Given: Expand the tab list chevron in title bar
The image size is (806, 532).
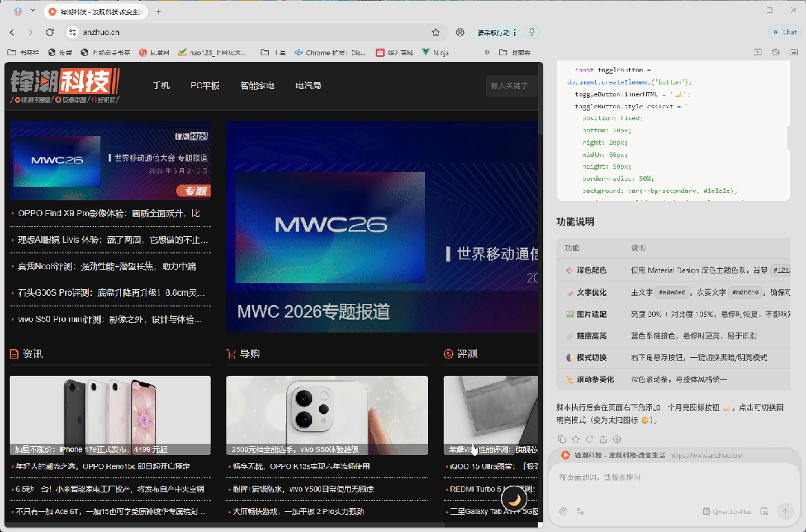Looking at the screenshot, I should click(18, 11).
